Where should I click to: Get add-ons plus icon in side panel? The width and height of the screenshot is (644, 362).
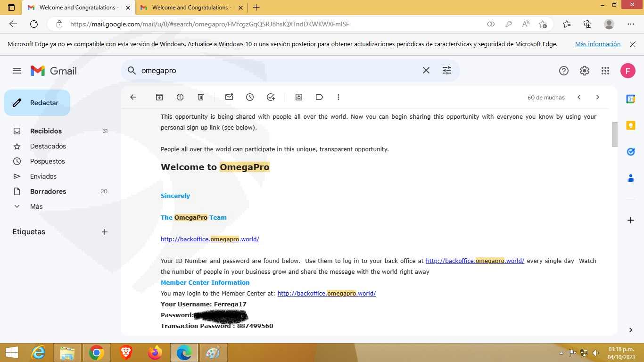click(631, 220)
